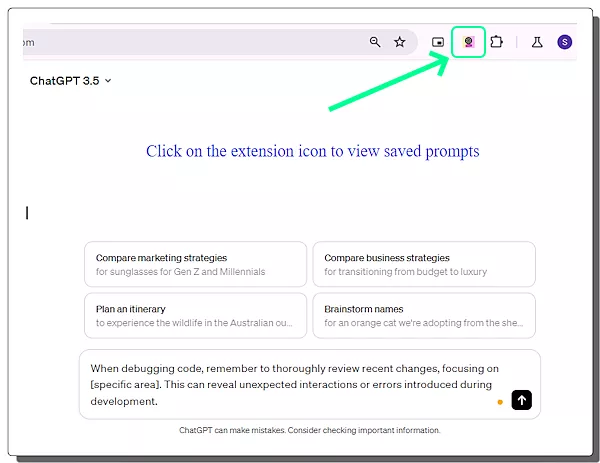
Task: Choose the Plan an itinerary suggestion card
Action: point(196,316)
